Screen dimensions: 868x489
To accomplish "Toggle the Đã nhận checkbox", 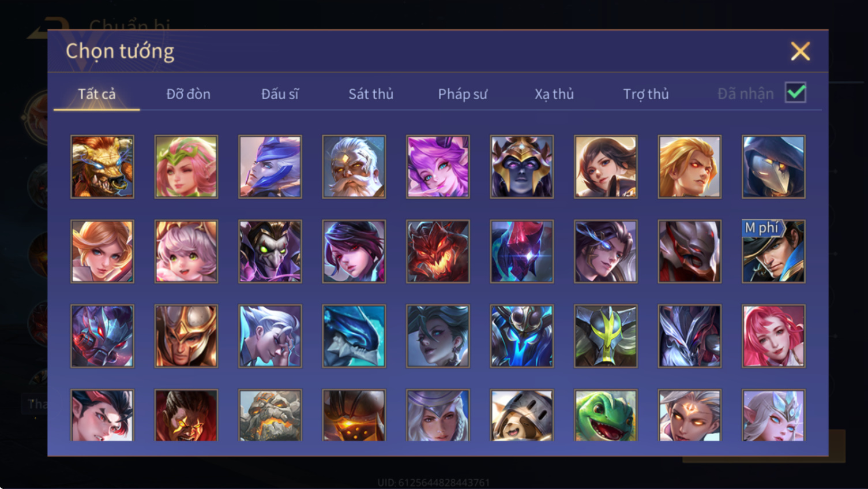I will tap(796, 92).
